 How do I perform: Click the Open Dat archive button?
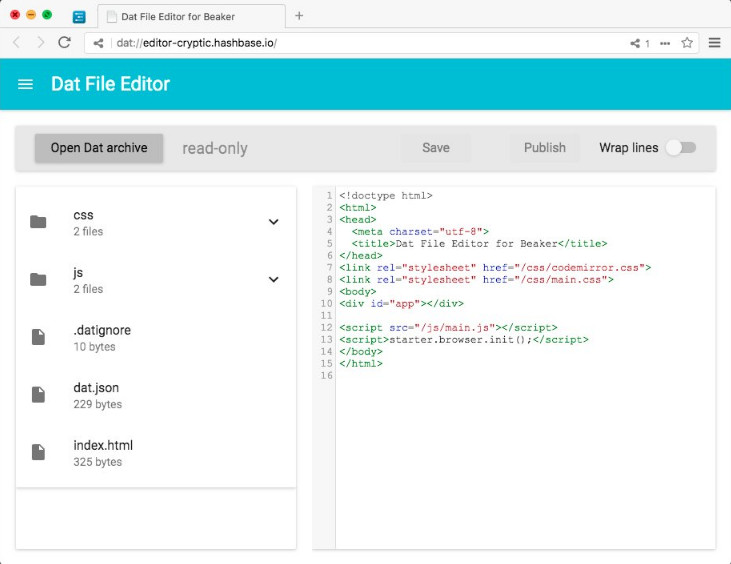[99, 148]
